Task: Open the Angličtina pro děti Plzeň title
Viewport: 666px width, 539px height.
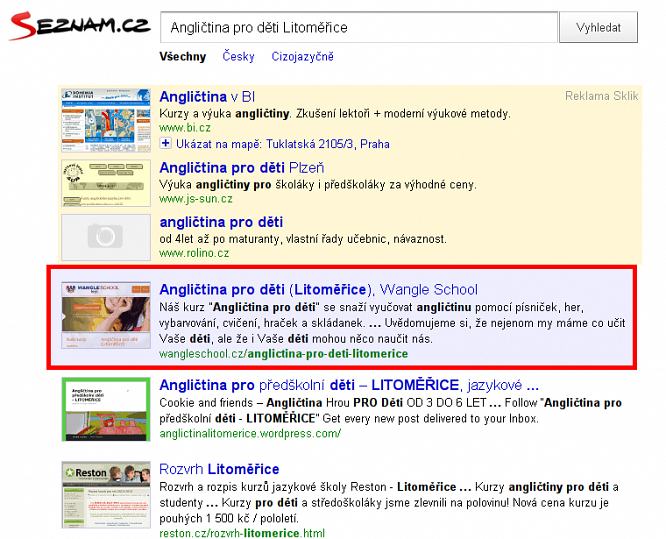Action: coord(242,168)
